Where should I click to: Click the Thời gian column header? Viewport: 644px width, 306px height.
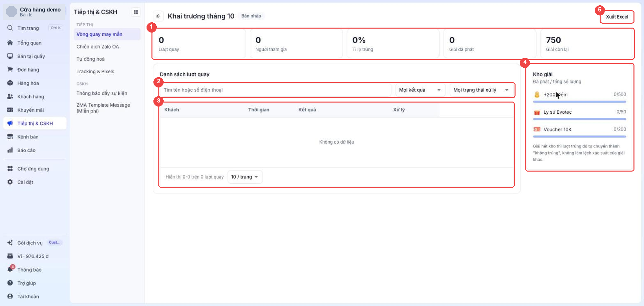point(259,110)
